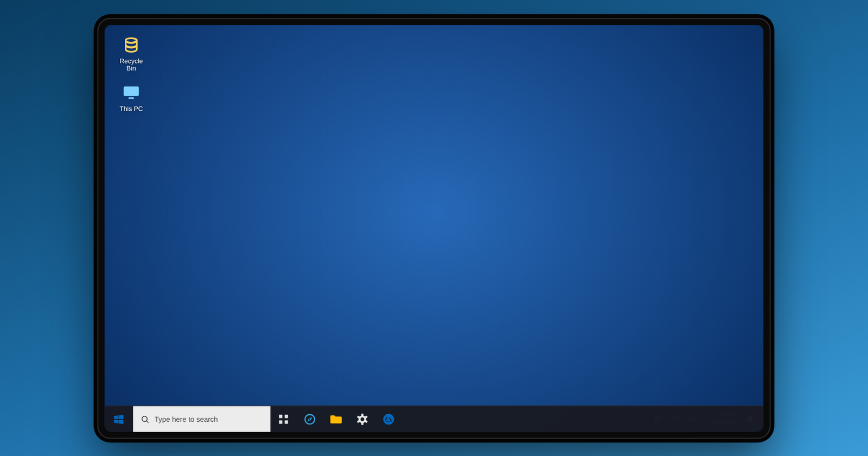Open Task View grid icon
The height and width of the screenshot is (456, 868).
283,419
